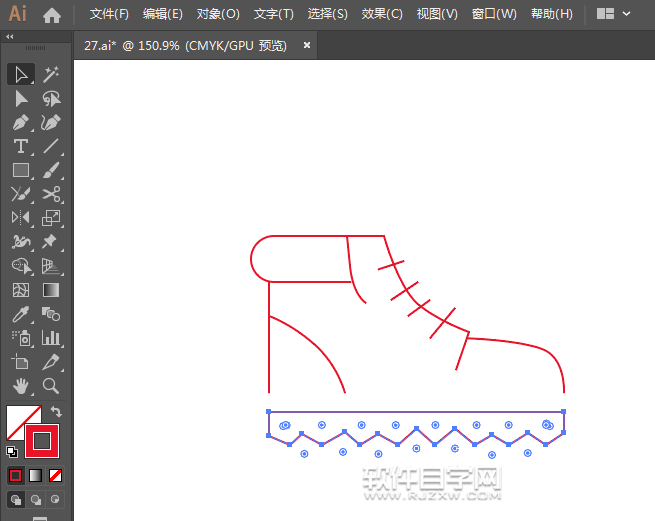Select the Hand tool

point(21,386)
